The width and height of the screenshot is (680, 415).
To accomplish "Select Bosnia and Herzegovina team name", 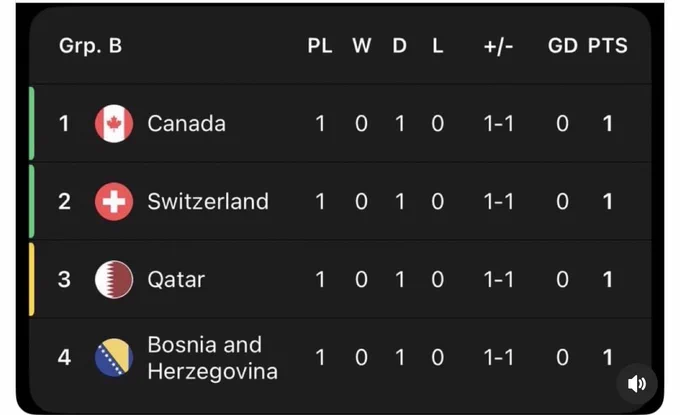I will [x=212, y=358].
